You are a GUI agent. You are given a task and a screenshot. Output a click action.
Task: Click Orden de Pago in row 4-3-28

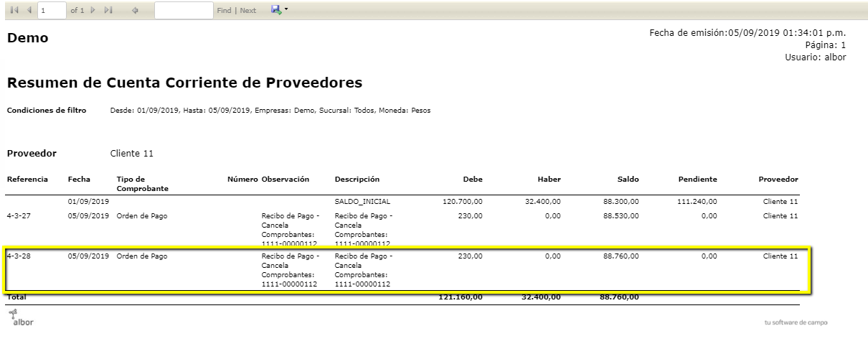click(142, 256)
